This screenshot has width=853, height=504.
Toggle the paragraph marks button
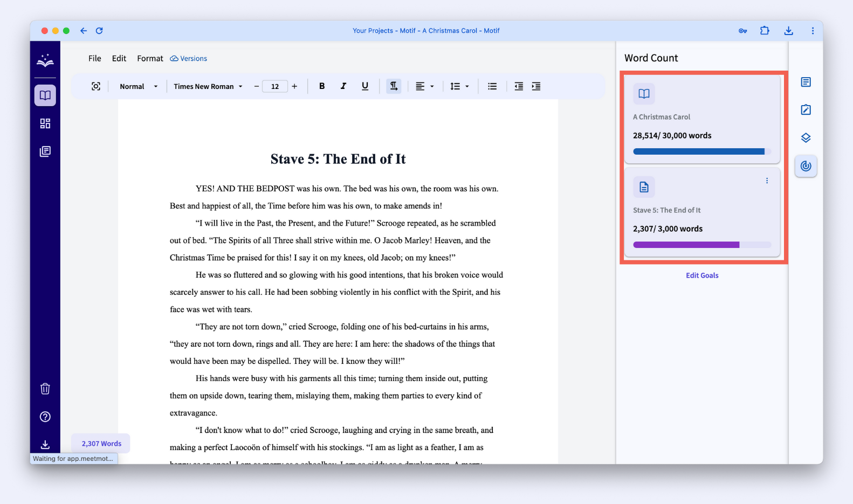coord(394,86)
